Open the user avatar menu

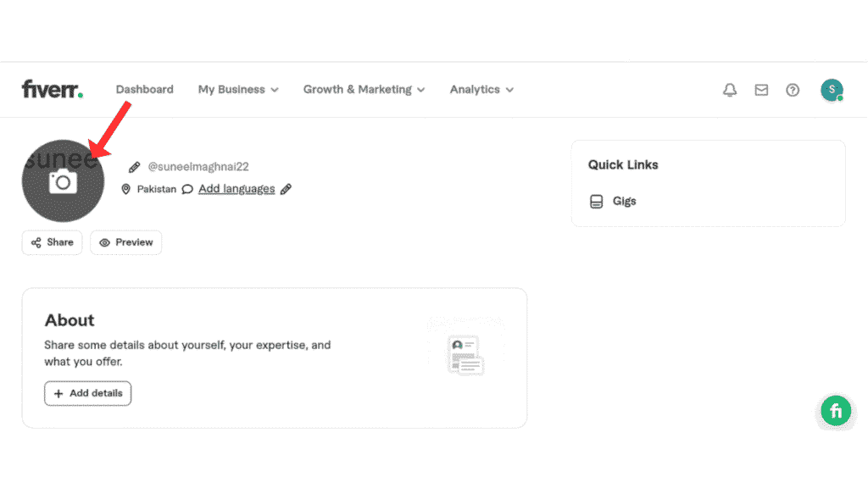[832, 90]
